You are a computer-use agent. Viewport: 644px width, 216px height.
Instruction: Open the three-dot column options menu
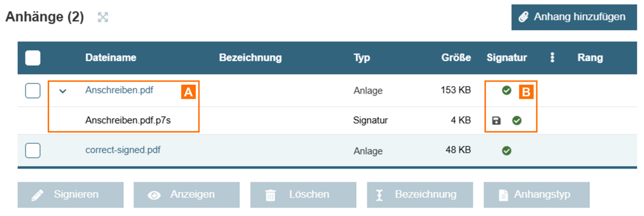(553, 58)
